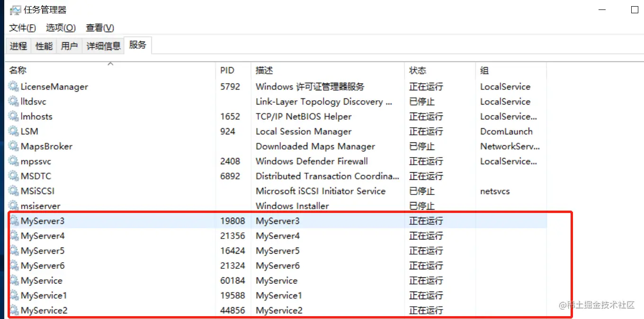The image size is (644, 319).
Task: Click 已停止 status of msiserver
Action: click(x=422, y=206)
